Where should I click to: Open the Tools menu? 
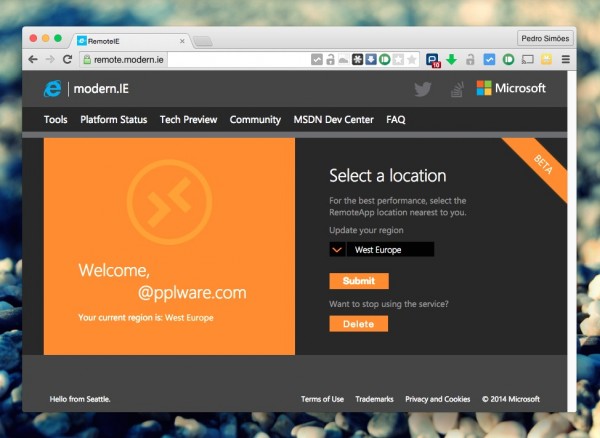(x=55, y=120)
